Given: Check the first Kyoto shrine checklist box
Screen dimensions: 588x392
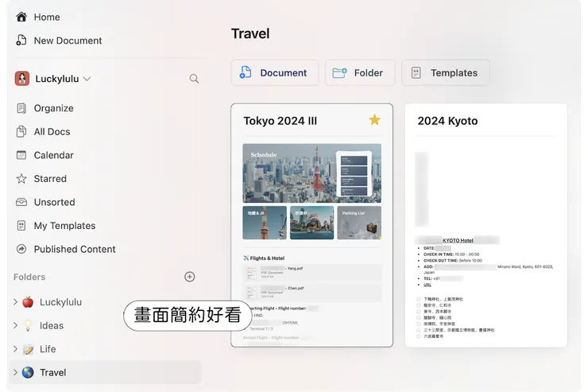Looking at the screenshot, I should click(419, 299).
